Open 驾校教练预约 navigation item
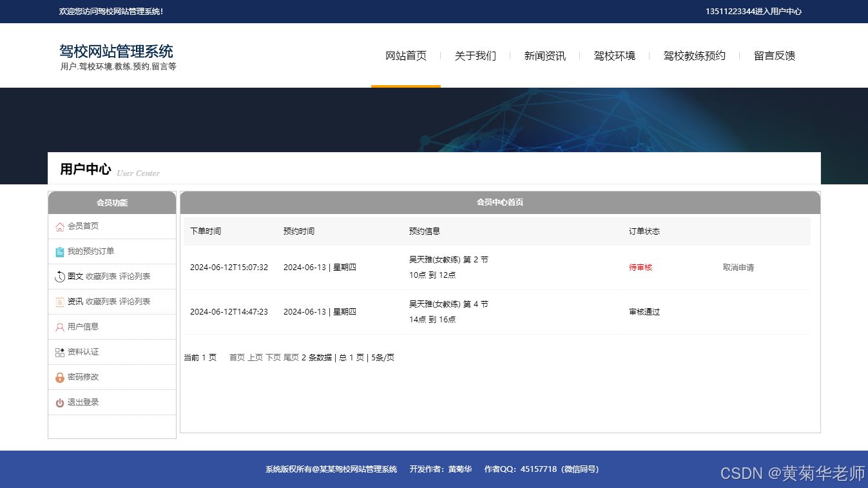868x488 pixels. (695, 55)
